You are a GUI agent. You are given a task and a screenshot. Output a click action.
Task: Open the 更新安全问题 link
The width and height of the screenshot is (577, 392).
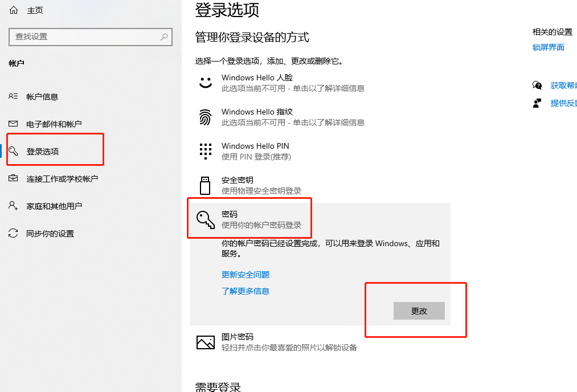(245, 275)
